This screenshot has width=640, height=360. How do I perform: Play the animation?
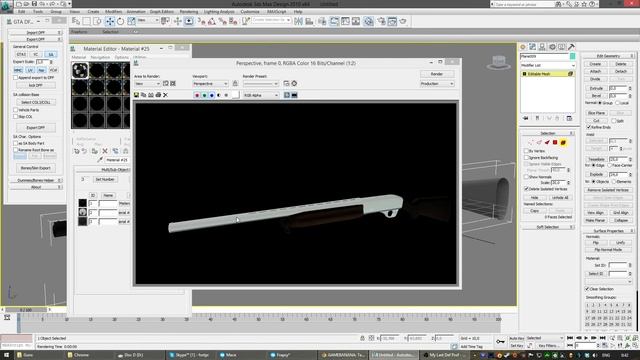pos(586,338)
